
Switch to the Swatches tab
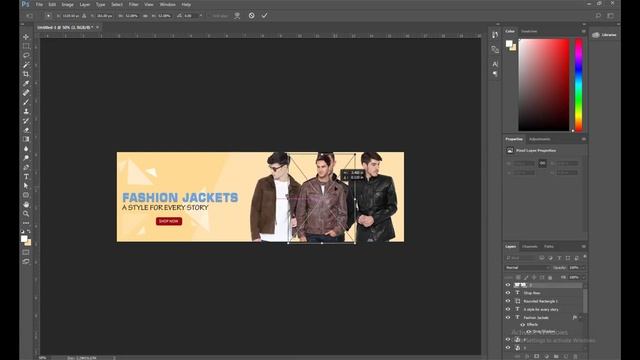pos(529,31)
